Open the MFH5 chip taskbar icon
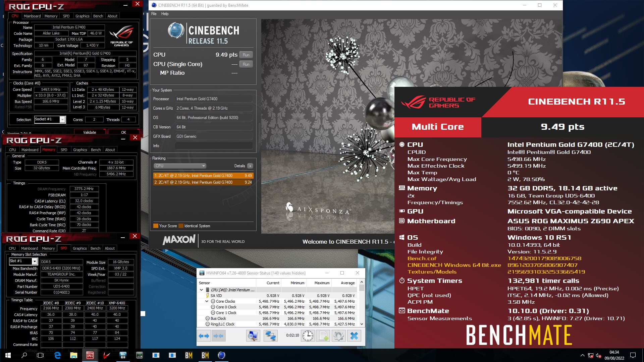The image size is (644, 362). 139,355
